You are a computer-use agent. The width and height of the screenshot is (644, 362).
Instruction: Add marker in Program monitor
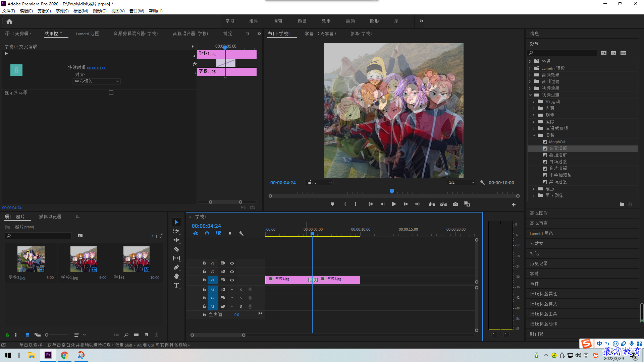(332, 204)
